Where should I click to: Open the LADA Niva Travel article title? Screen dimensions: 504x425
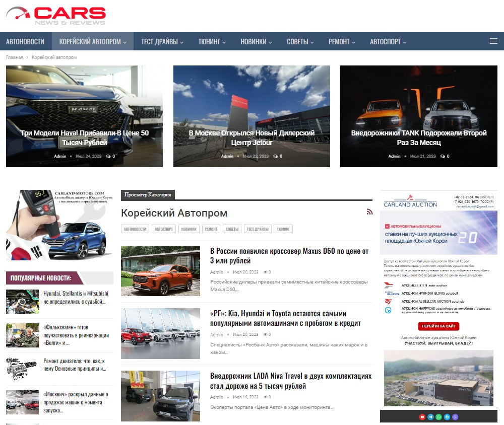[291, 381]
